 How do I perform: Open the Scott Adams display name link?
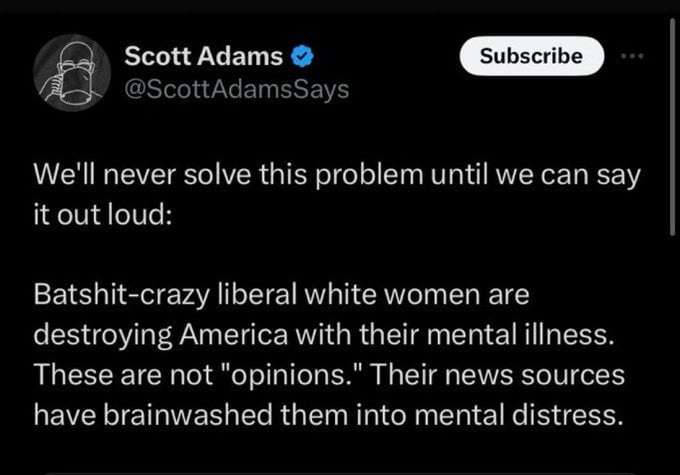203,56
